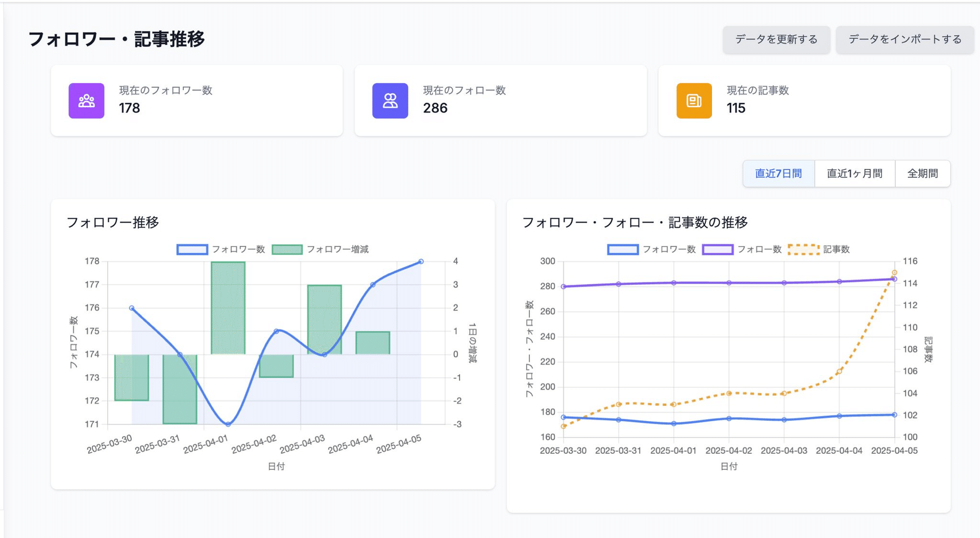Switch to the 直近1ヶ月間 period tab

[x=855, y=174]
